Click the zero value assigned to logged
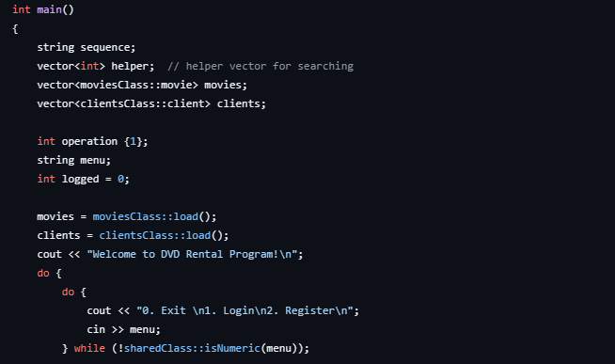 [120, 180]
